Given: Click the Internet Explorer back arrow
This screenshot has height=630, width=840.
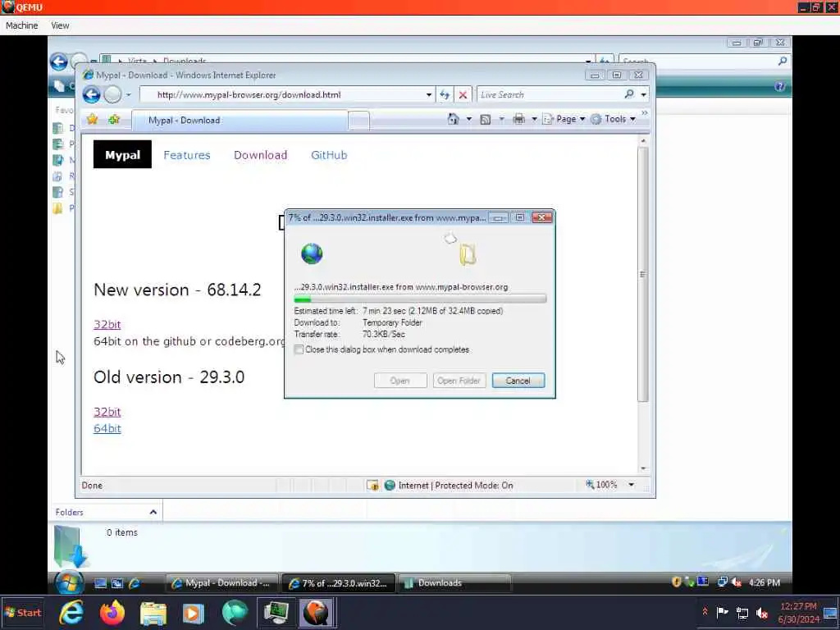Looking at the screenshot, I should (92, 95).
